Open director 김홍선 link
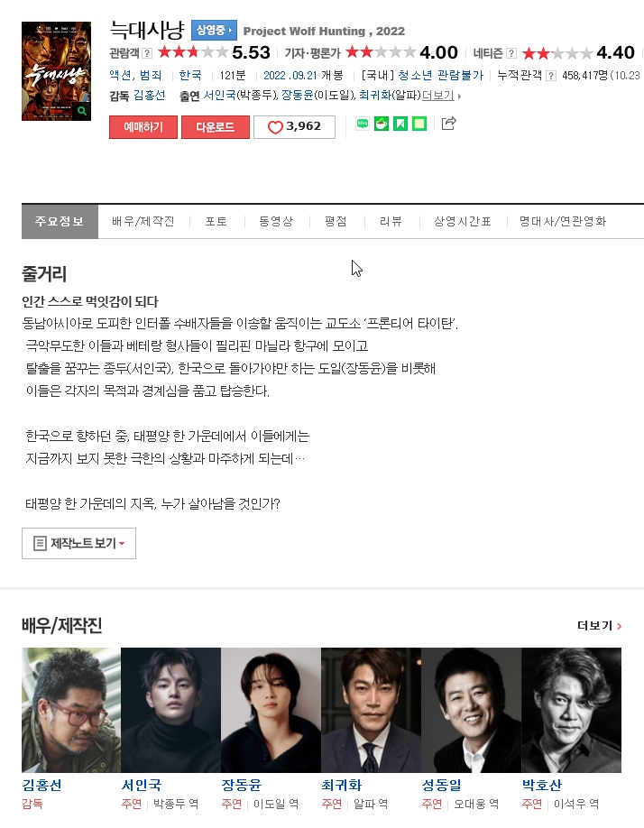The height and width of the screenshot is (828, 644). 150,95
